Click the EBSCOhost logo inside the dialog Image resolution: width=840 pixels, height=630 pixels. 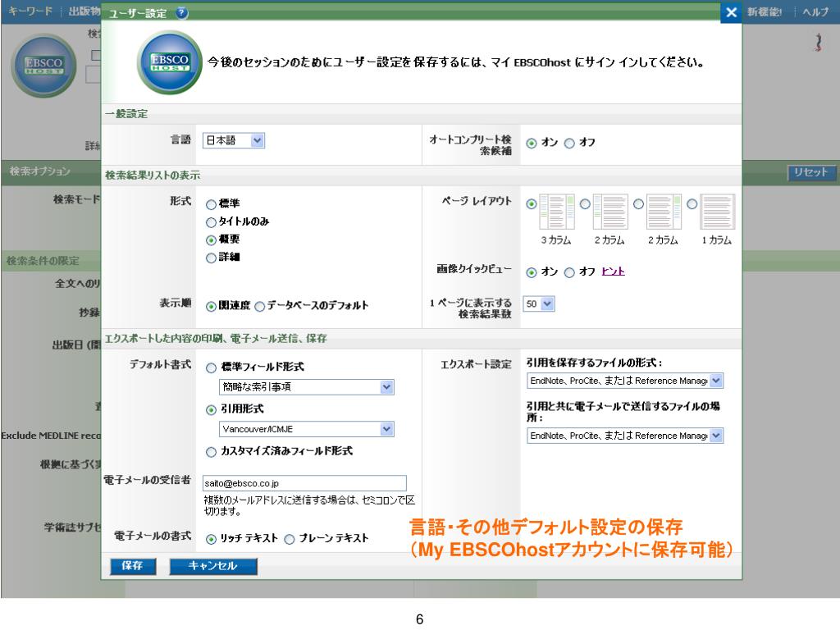169,62
